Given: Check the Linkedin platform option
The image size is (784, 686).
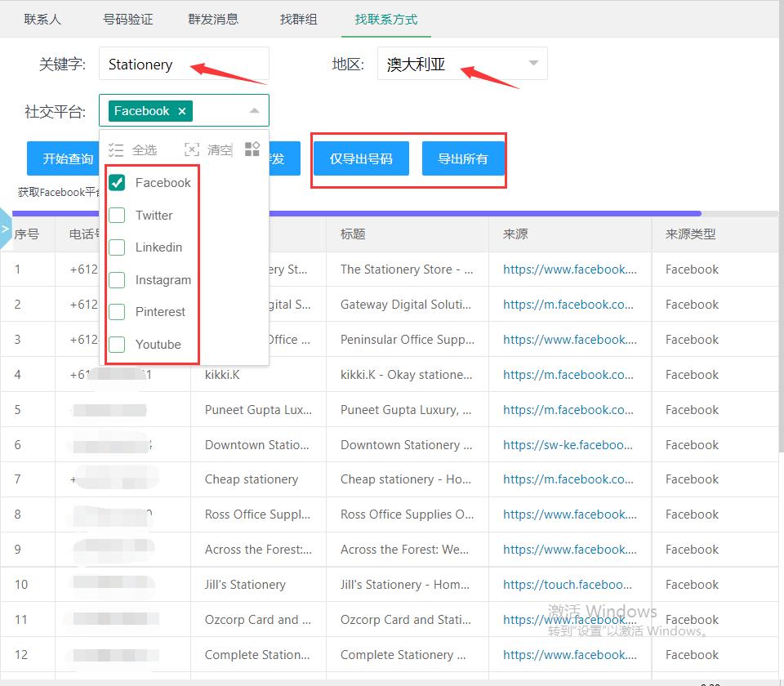Looking at the screenshot, I should click(117, 247).
